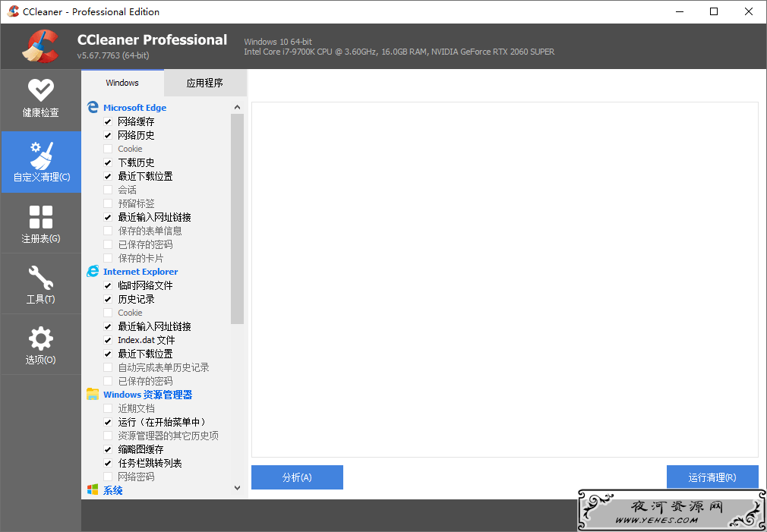
Task: Enable 资源管理器的其它历史项 checkbox
Action: coord(108,436)
